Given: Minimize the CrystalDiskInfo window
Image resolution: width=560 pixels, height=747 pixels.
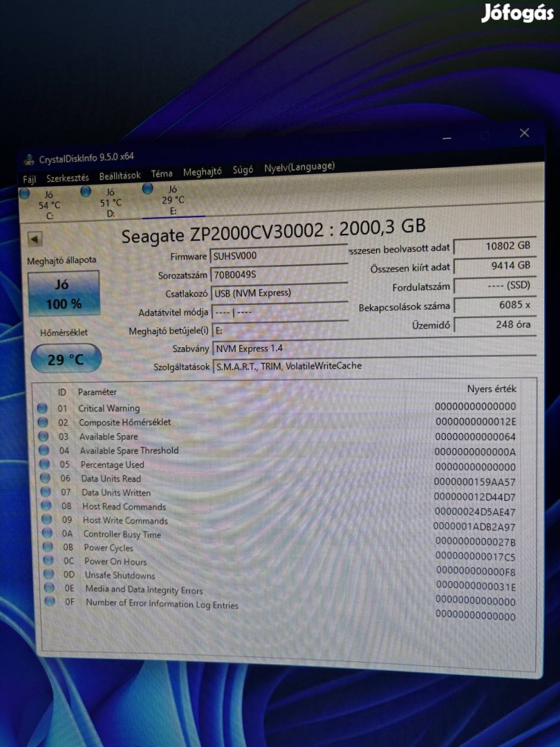Looking at the screenshot, I should coord(447,138).
